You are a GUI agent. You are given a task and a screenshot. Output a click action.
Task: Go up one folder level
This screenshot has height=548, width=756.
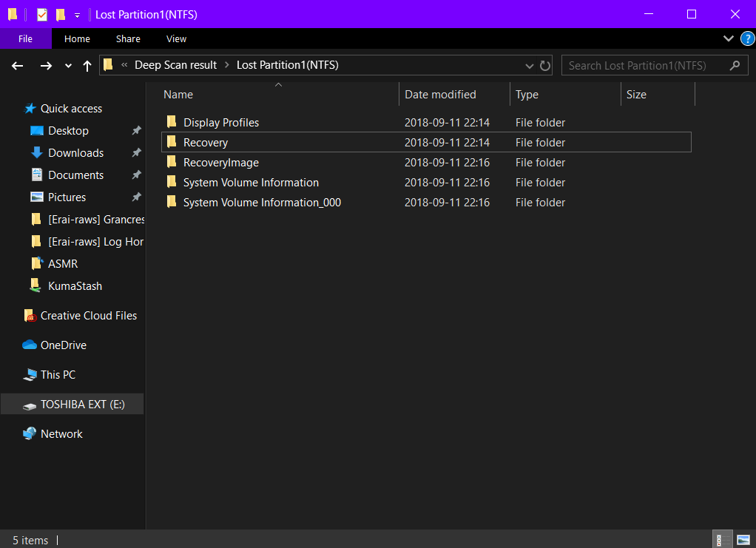87,66
